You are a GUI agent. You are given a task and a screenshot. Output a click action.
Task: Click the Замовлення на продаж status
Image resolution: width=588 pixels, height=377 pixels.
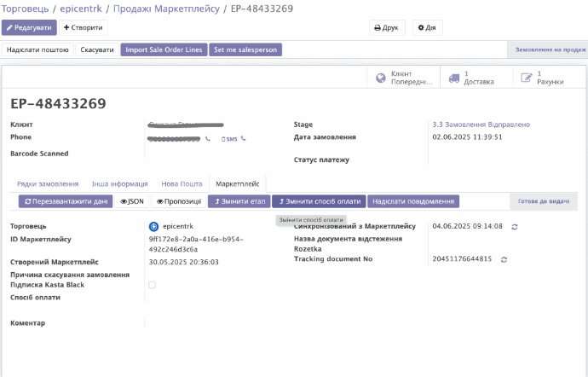(x=550, y=49)
